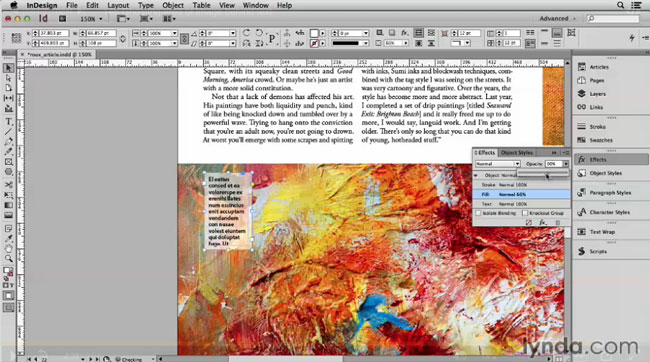Select the Hand tool
The width and height of the screenshot is (650, 362).
coord(8,248)
